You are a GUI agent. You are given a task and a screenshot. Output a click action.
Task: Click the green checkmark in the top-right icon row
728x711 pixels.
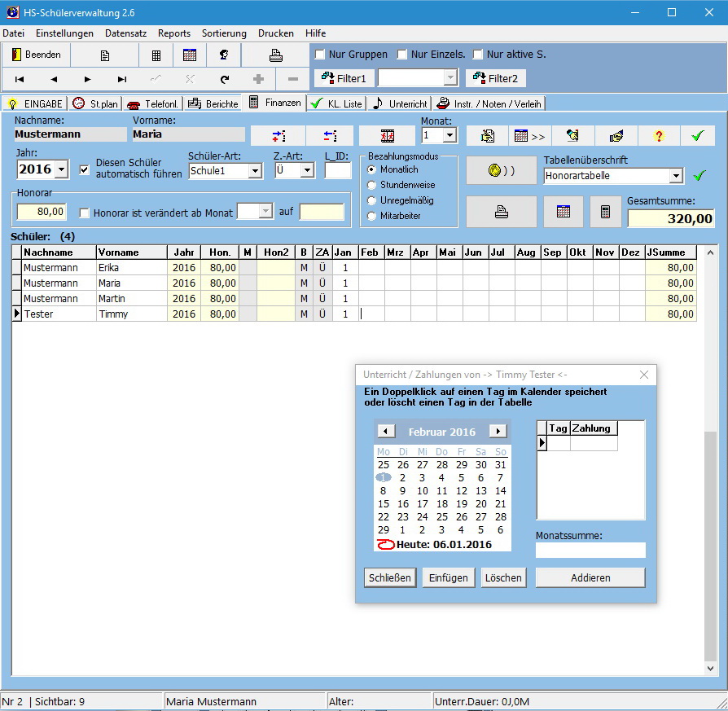(697, 136)
